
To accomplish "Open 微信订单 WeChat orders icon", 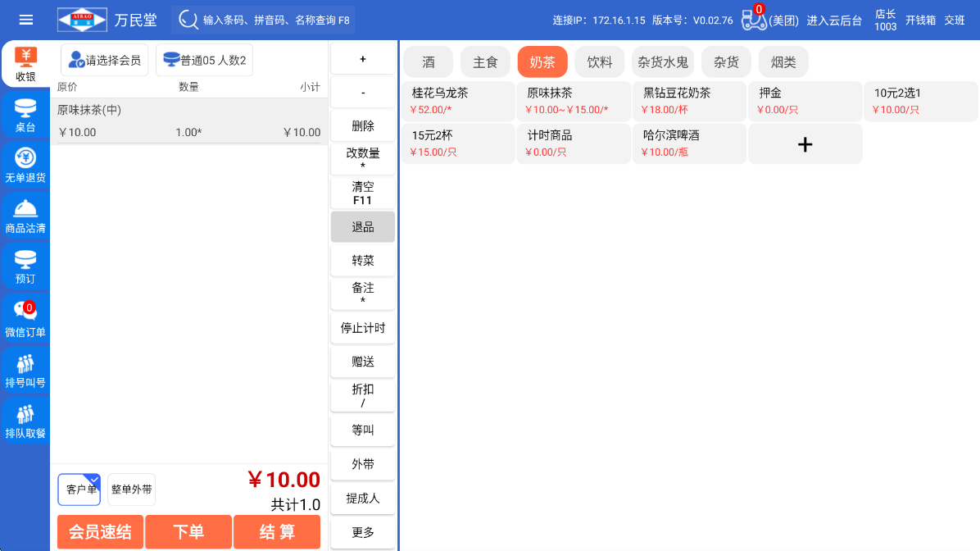I will click(25, 318).
